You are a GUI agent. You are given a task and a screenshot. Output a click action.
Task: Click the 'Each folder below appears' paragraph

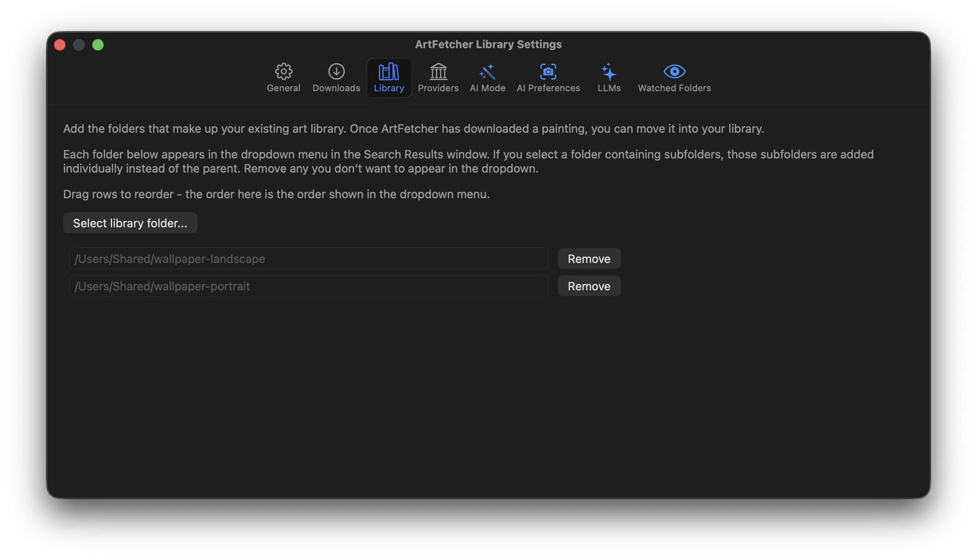[468, 161]
